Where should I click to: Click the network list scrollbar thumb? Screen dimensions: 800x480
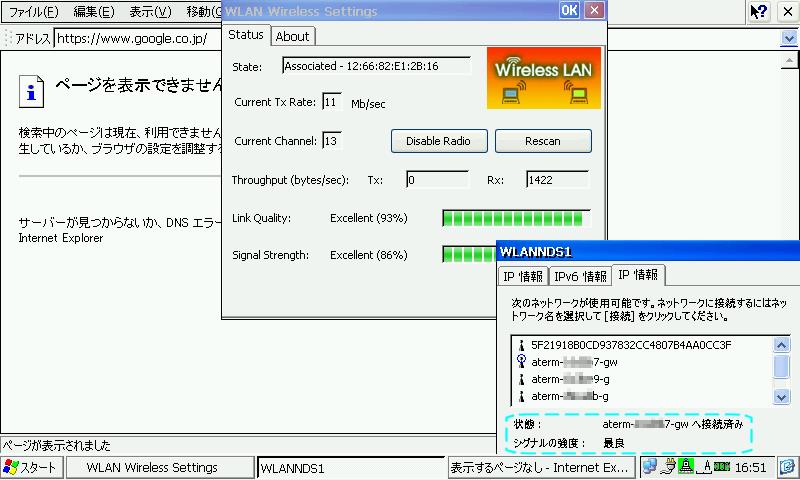[x=781, y=366]
